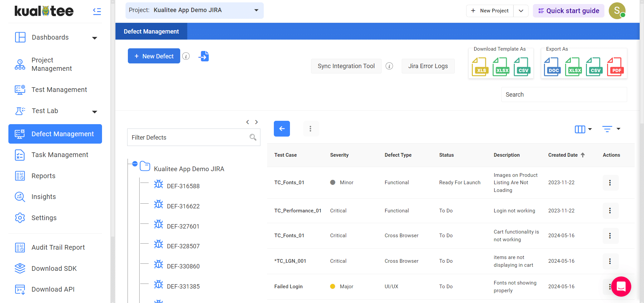Download template as CSV
Viewport: 644px width, 303px height.
(522, 66)
